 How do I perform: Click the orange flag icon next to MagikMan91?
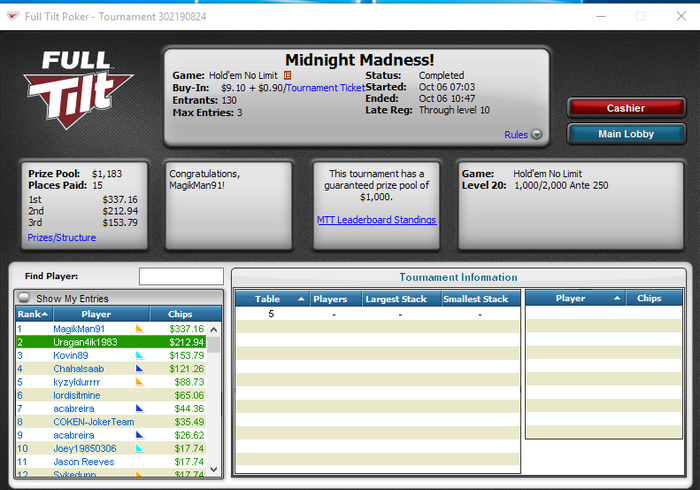140,328
